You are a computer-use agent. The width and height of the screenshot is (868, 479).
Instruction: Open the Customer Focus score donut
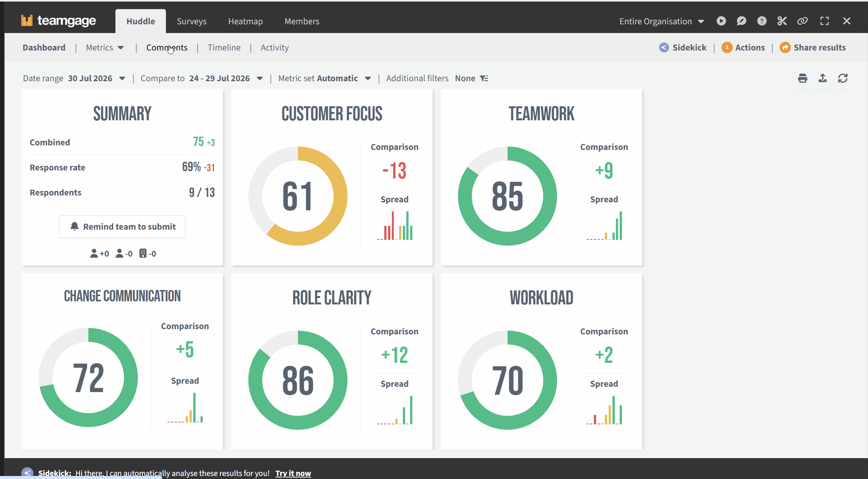pos(298,196)
